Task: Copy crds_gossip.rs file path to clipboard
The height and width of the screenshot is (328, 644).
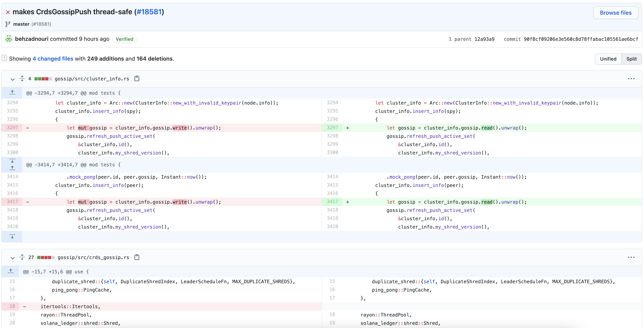Action: tap(137, 257)
